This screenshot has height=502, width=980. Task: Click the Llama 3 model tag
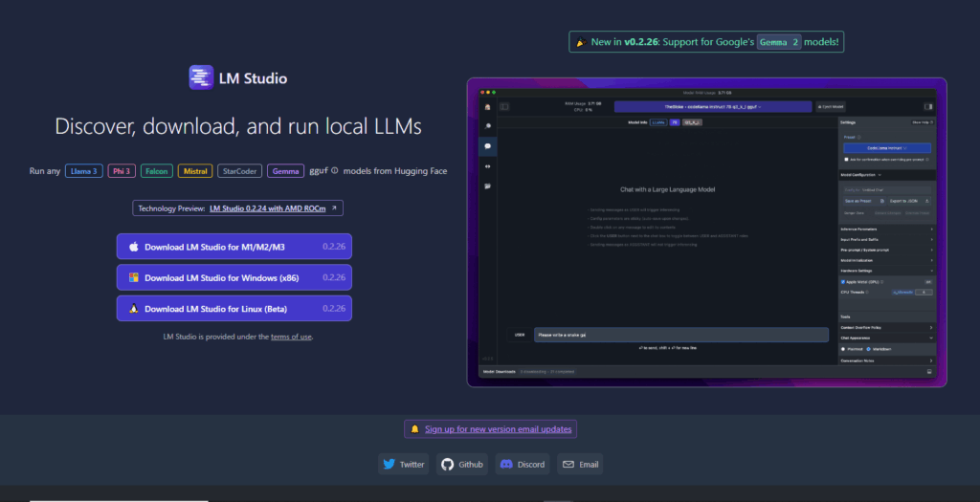[84, 170]
